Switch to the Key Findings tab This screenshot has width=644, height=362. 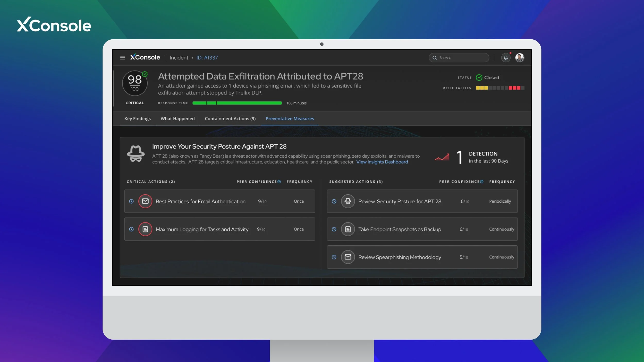[137, 119]
